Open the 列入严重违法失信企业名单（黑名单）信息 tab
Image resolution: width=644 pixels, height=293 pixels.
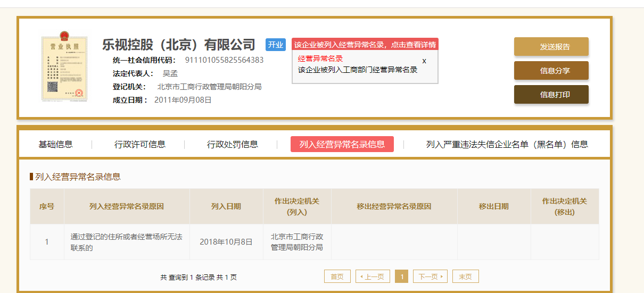(507, 144)
